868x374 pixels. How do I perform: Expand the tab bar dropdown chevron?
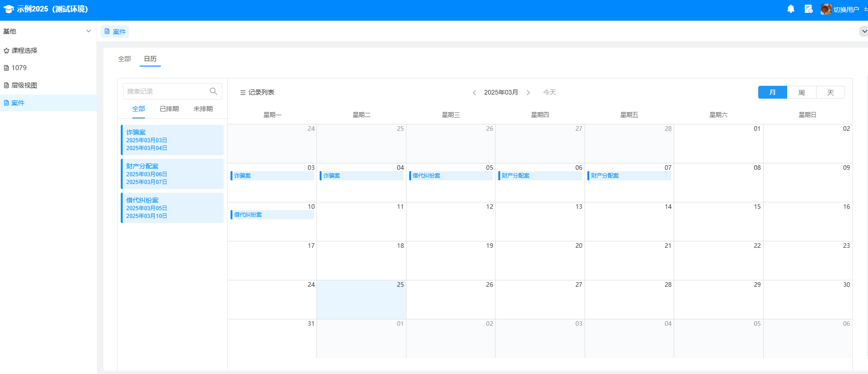click(x=864, y=31)
